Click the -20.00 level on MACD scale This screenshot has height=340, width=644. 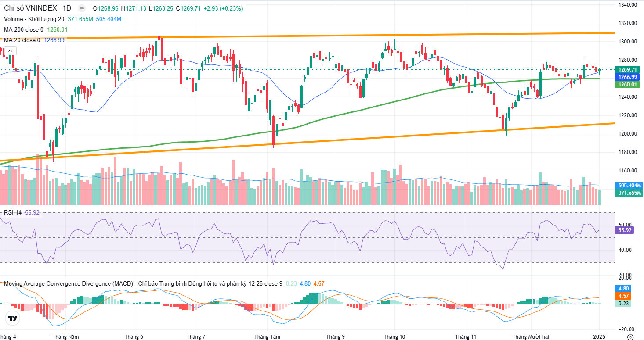pyautogui.click(x=626, y=329)
